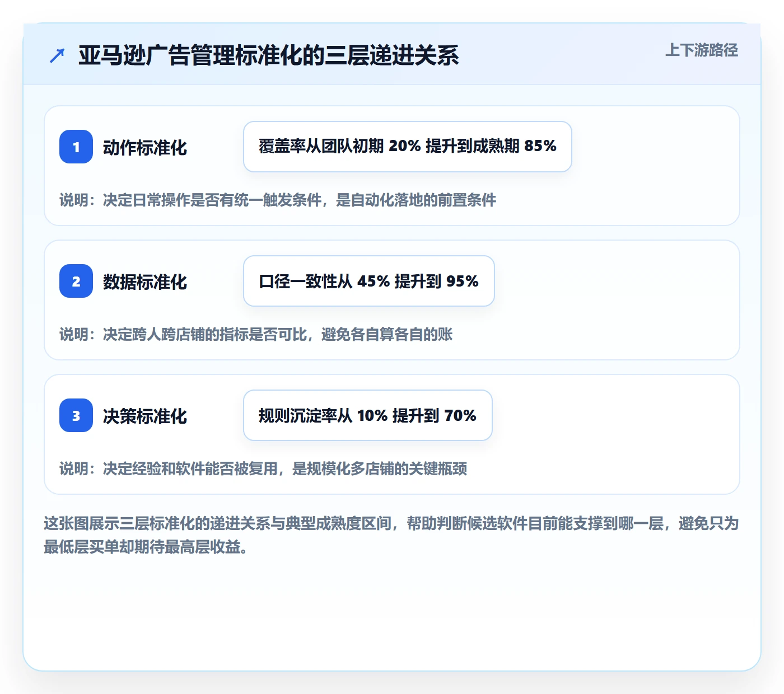Viewport: 784px width, 694px height.
Task: Click the arrow icon beside the title
Action: [x=57, y=55]
